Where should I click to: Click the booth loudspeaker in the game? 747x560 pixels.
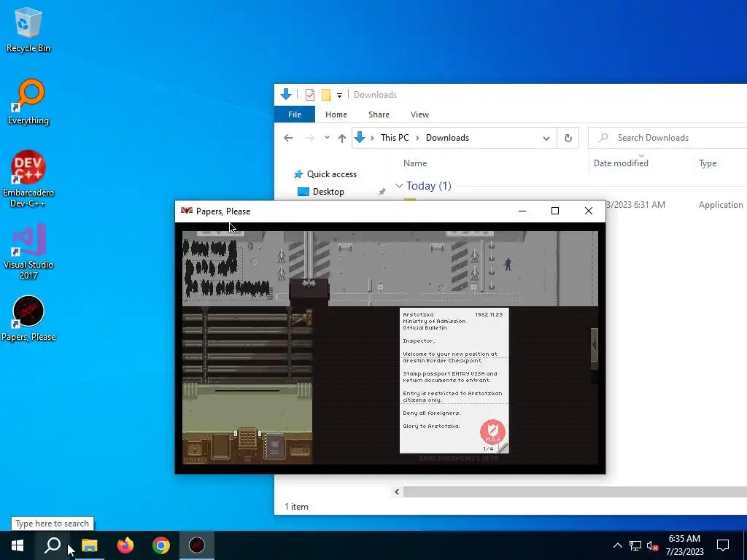[x=309, y=283]
